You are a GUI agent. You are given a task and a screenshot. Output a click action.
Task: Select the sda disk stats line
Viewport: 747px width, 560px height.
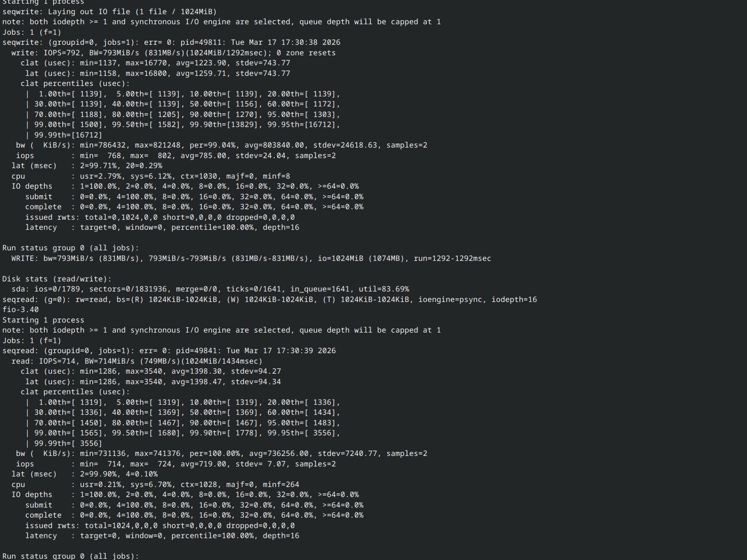point(210,289)
